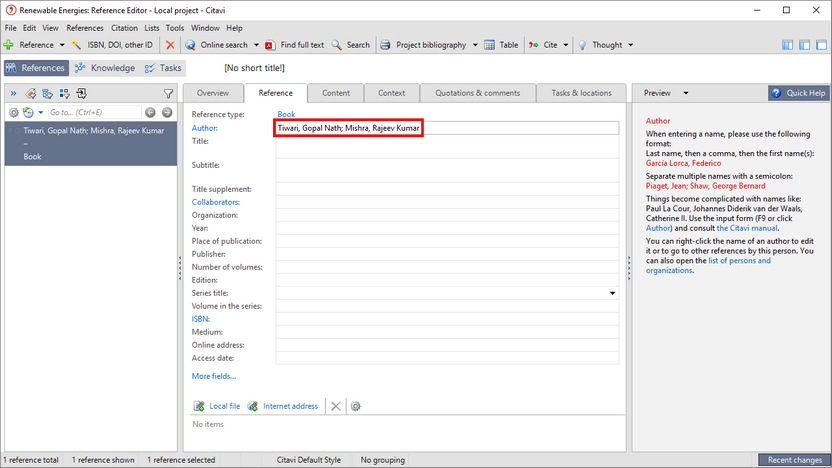
Task: Start an Online search
Action: tap(216, 45)
